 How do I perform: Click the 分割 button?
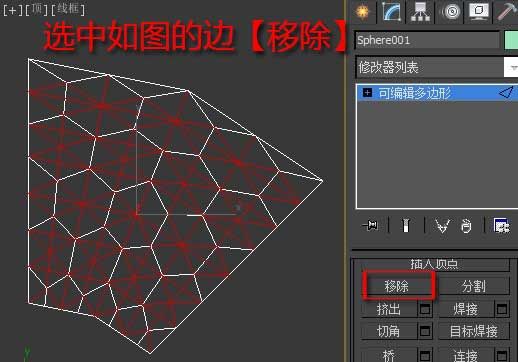tap(473, 286)
